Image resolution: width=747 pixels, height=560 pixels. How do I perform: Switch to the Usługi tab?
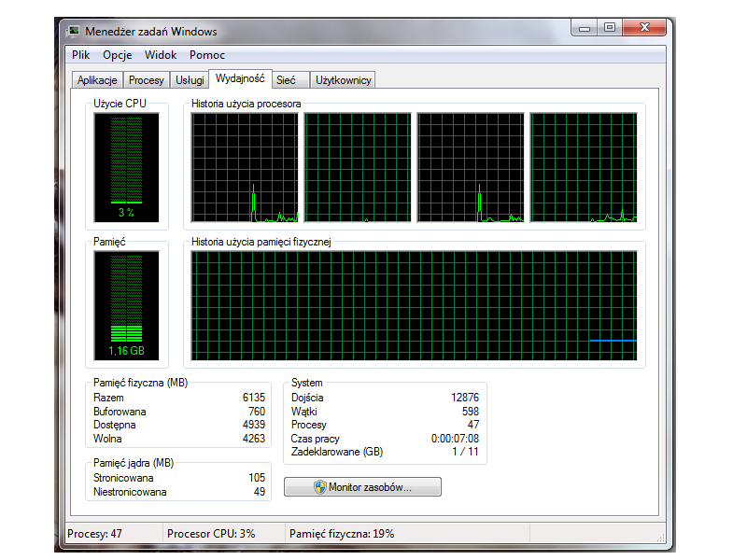(190, 80)
